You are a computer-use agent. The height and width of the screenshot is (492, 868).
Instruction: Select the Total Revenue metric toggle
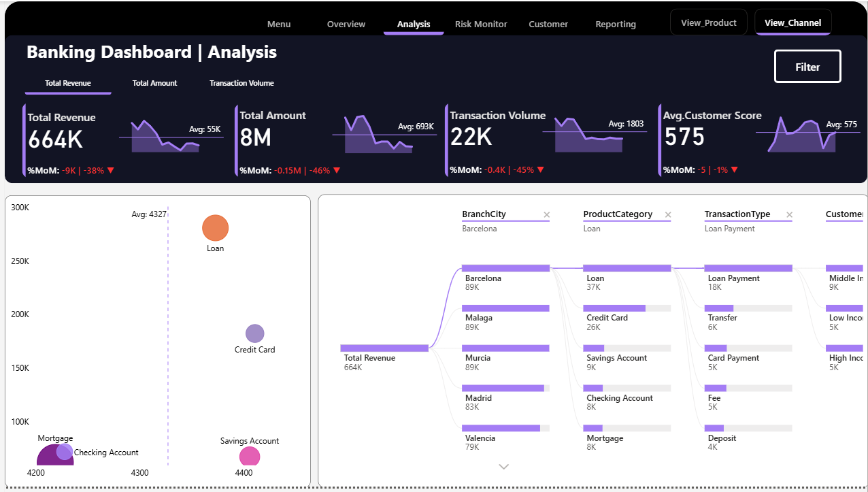(x=68, y=83)
